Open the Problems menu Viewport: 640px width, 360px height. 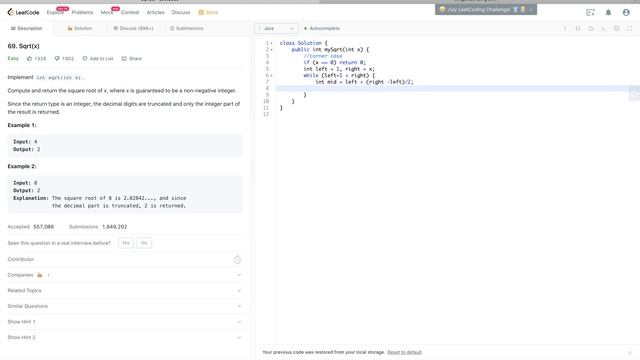pos(82,12)
